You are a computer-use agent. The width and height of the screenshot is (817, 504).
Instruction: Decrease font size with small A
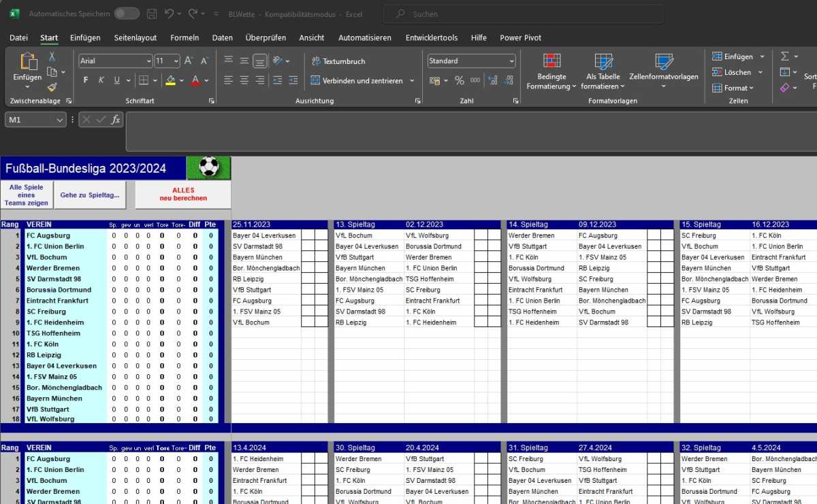point(204,61)
